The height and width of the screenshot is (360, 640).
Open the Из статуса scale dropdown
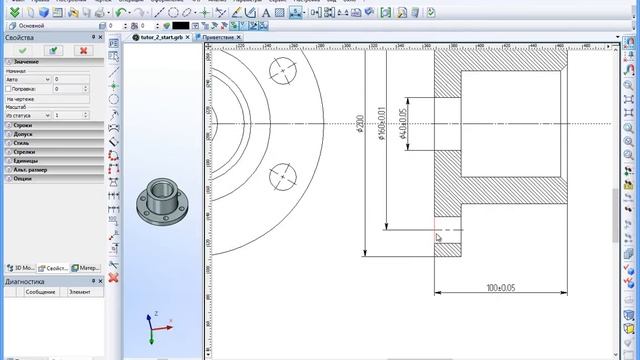pos(28,116)
